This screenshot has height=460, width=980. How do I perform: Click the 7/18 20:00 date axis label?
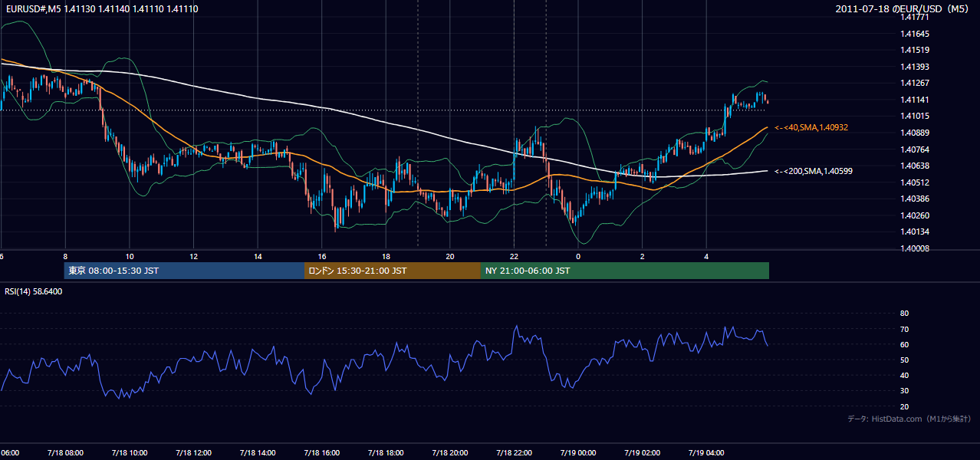coord(450,452)
